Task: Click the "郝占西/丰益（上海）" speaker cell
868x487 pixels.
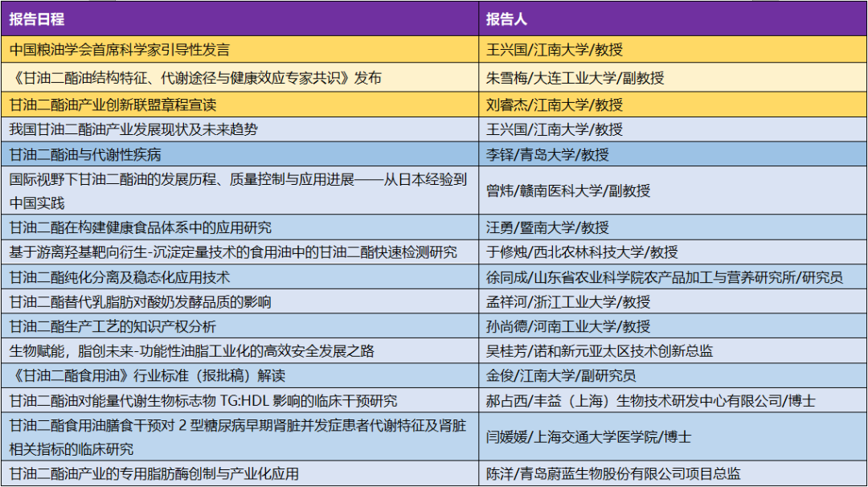Action: tap(673, 400)
